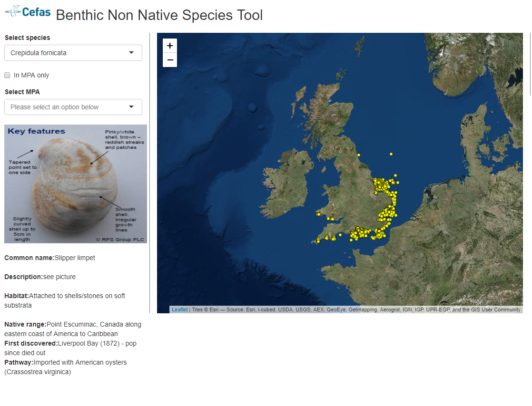Click the 'In MPA only' label text
The width and height of the screenshot is (532, 406).
pos(31,75)
